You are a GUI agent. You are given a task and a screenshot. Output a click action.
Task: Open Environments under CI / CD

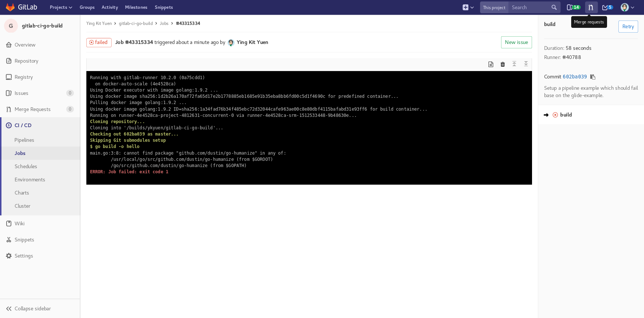click(x=41, y=180)
